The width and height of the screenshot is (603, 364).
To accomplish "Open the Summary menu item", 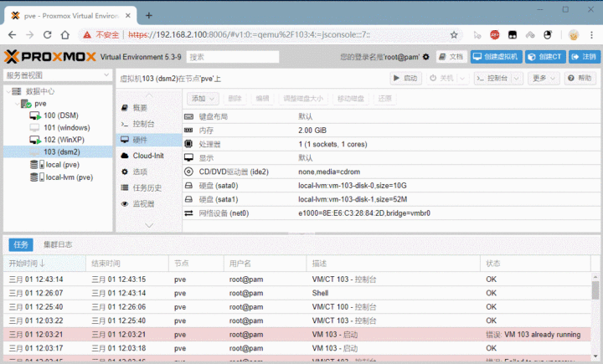I will [149, 108].
